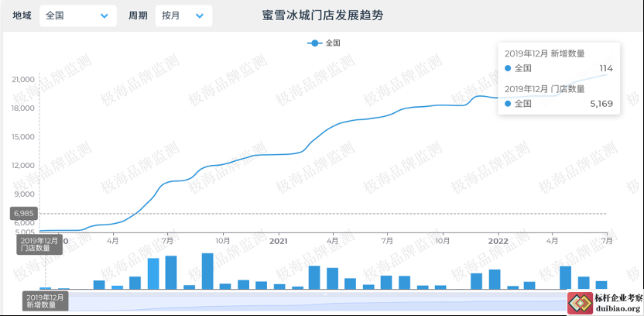Click the 6,985 y-axis value label
The width and height of the screenshot is (644, 316).
(x=24, y=213)
